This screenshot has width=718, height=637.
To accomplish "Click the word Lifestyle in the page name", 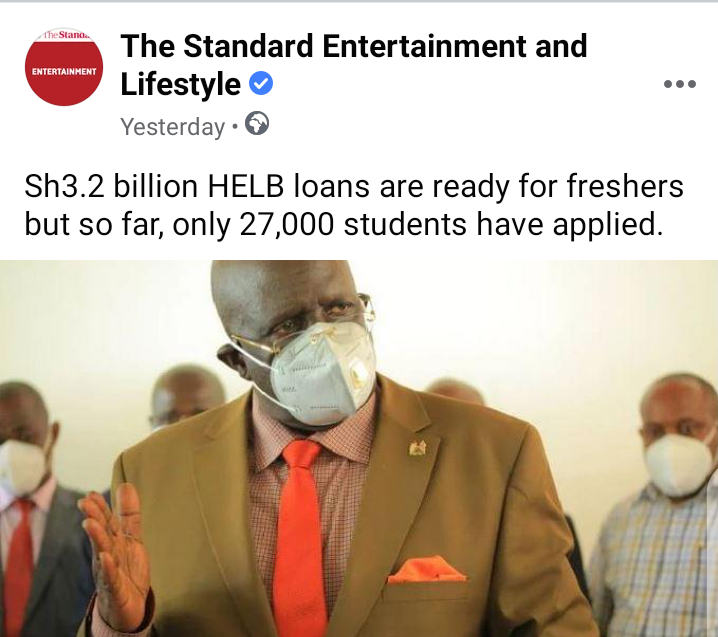I will click(x=180, y=84).
